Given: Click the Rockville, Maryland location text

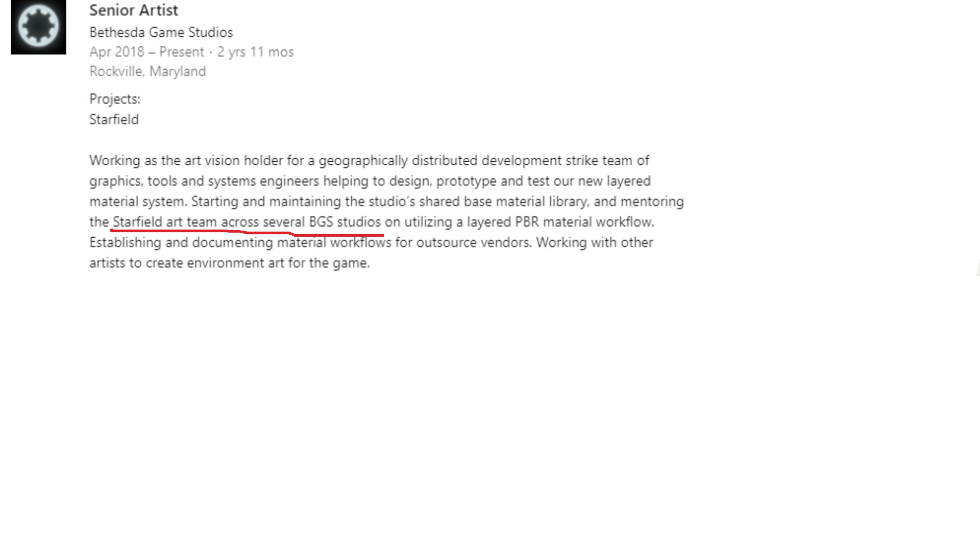Looking at the screenshot, I should click(x=148, y=71).
